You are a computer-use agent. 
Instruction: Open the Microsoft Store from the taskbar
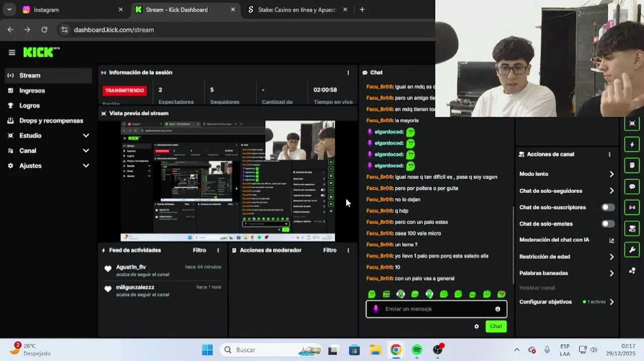(354, 350)
